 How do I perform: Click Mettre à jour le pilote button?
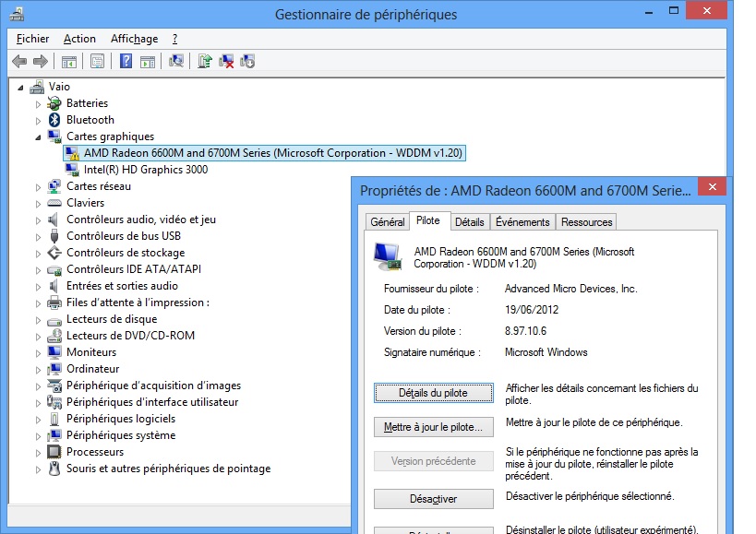(x=434, y=427)
